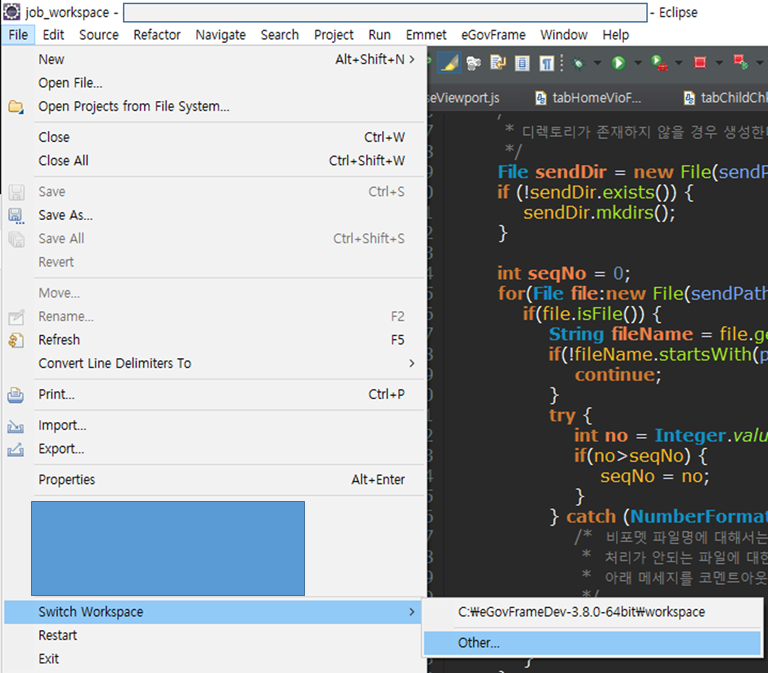Select C:\eGovFrameDev-3.8.0-64bit\workspace entry
The height and width of the screenshot is (673, 768).
click(x=592, y=612)
